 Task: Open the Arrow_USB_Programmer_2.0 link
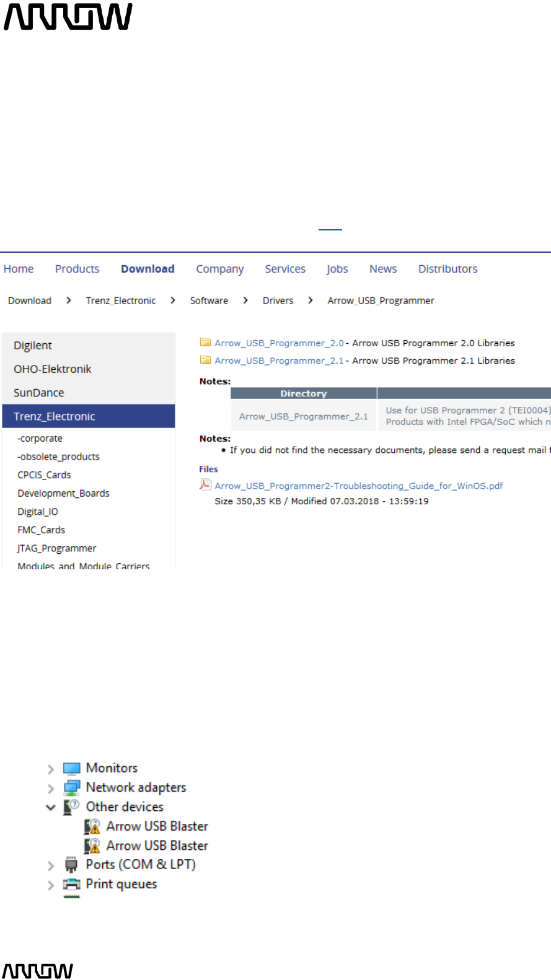pyautogui.click(x=279, y=343)
